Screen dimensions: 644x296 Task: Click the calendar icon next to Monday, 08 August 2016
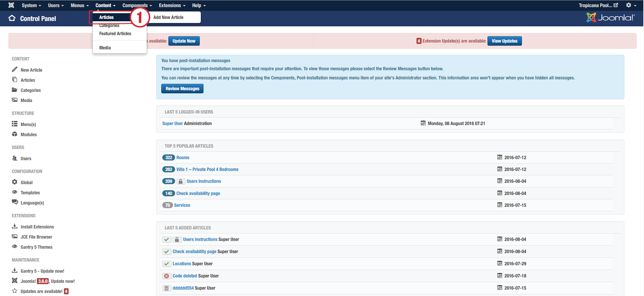click(423, 123)
